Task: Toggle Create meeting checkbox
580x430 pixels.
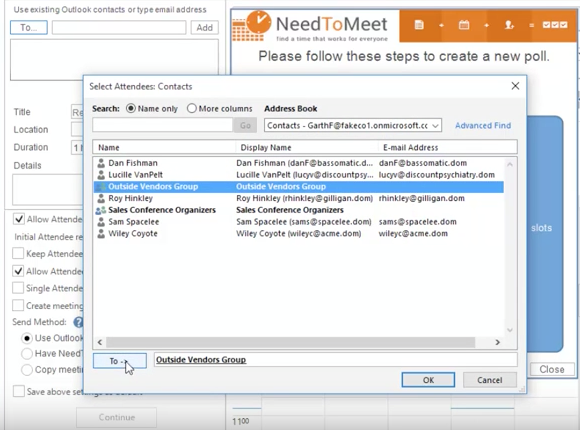Action: point(18,306)
